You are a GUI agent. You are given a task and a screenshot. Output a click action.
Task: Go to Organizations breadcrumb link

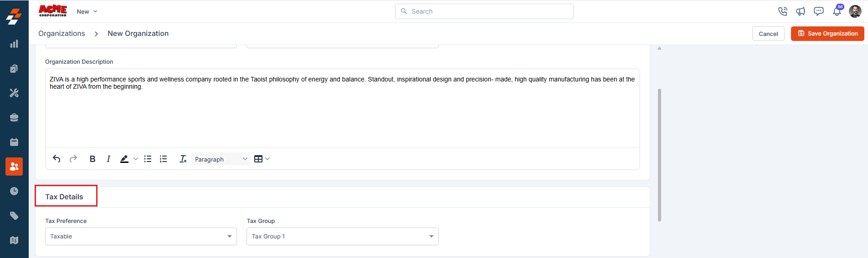(62, 34)
